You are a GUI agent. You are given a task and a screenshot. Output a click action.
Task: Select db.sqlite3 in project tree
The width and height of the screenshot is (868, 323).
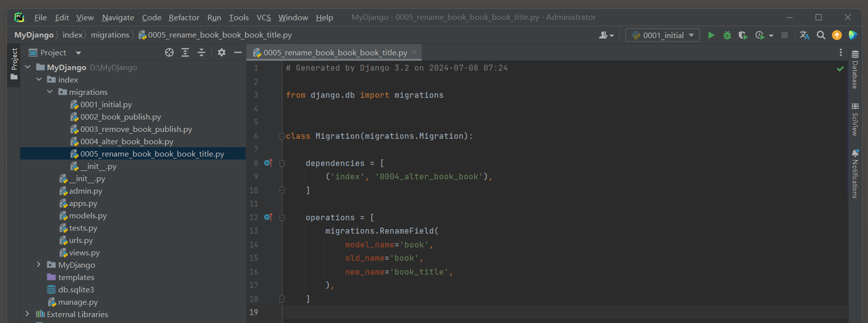point(76,289)
